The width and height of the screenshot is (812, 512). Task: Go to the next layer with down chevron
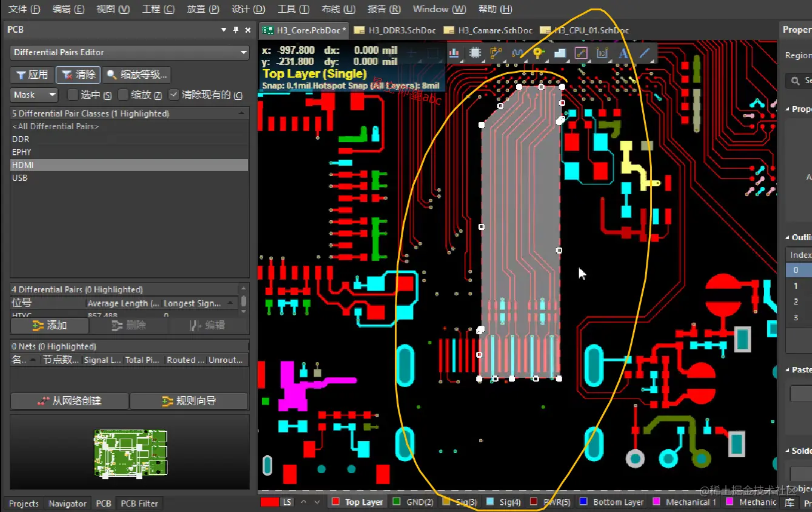(317, 502)
